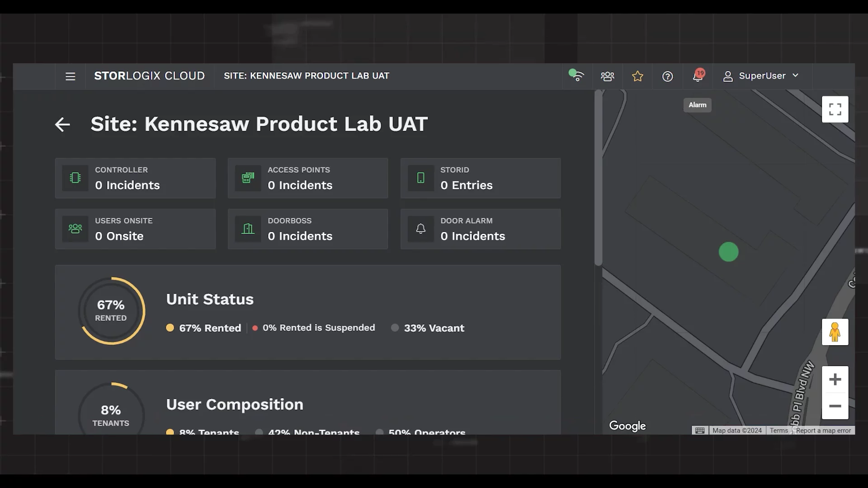This screenshot has height=488, width=868.
Task: Click the green site marker on map
Action: 728,252
